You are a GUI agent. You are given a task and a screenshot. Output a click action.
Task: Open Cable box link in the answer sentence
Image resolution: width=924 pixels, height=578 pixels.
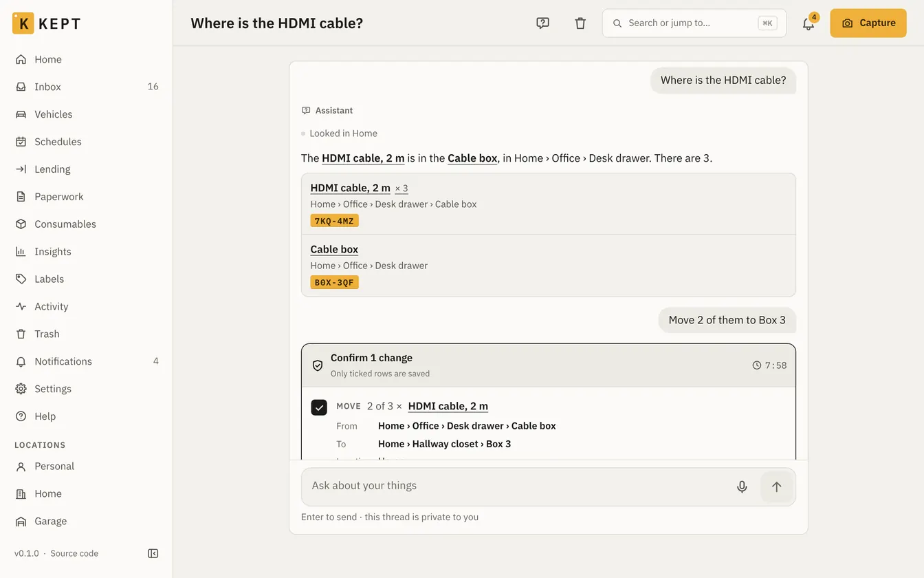(x=472, y=158)
